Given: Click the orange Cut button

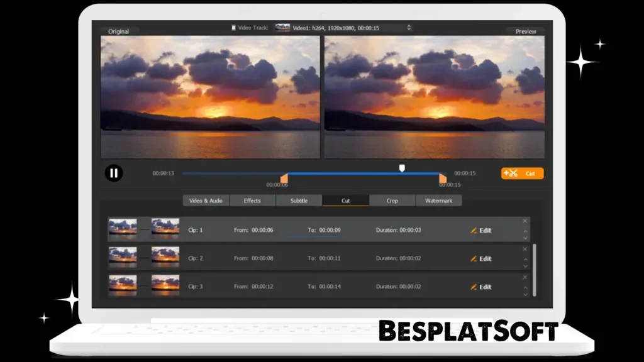Looking at the screenshot, I should [522, 173].
